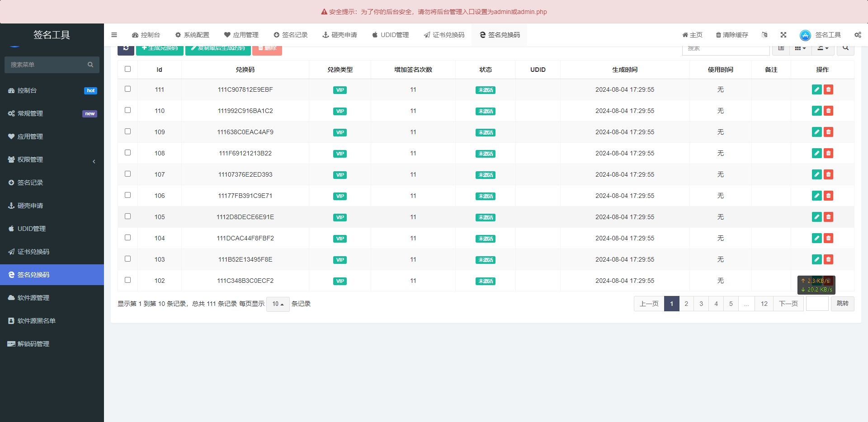Click the magnifier search button beside table tools
This screenshot has height=422, width=868.
pyautogui.click(x=845, y=49)
